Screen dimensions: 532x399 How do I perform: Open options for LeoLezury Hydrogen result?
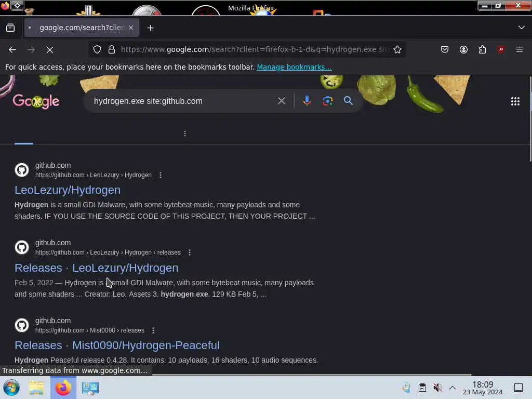[161, 175]
